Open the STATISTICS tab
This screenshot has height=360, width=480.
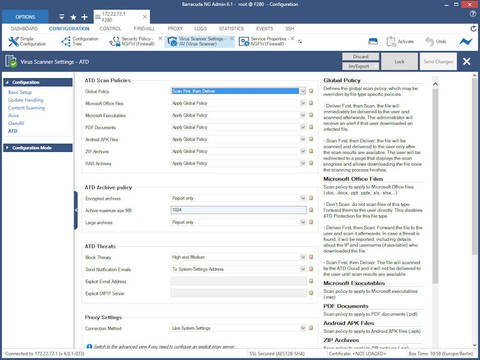(231, 29)
